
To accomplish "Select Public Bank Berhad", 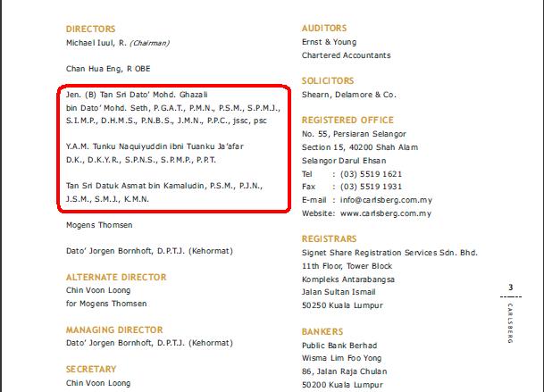I will pyautogui.click(x=339, y=346).
